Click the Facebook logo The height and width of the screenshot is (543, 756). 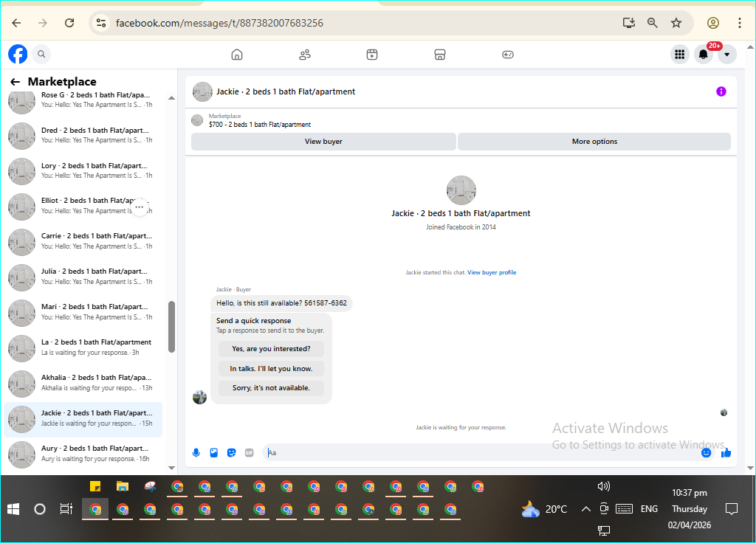[x=18, y=54]
